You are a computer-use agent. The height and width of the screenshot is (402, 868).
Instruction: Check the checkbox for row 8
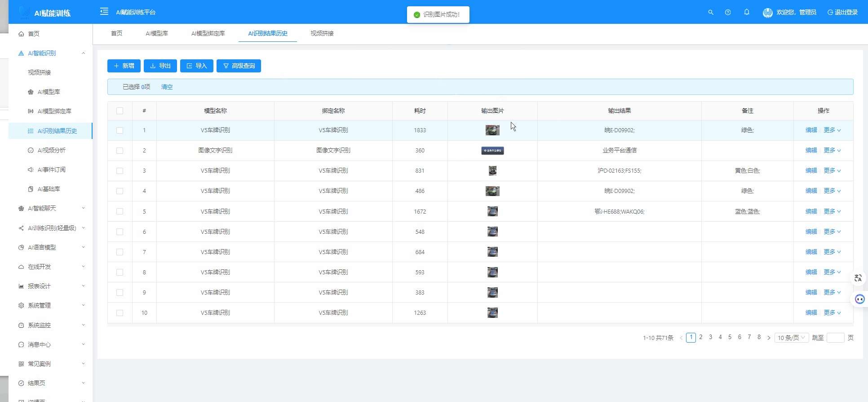tap(120, 272)
